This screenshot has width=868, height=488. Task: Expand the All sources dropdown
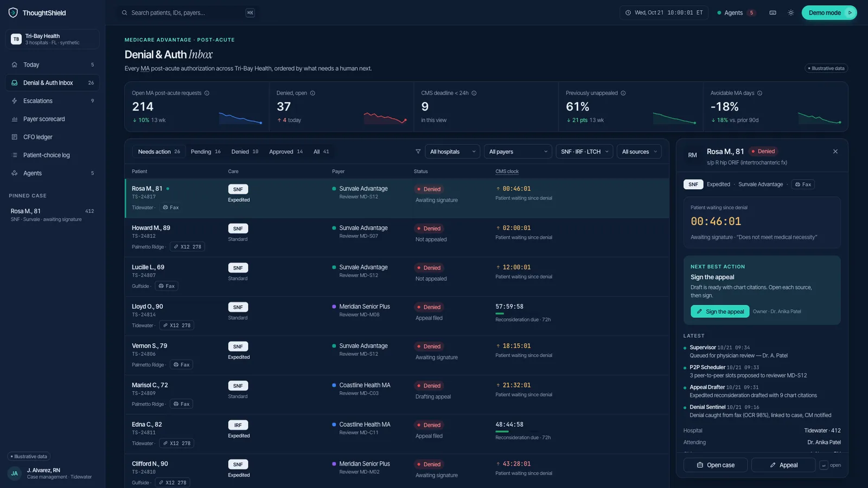click(x=639, y=152)
